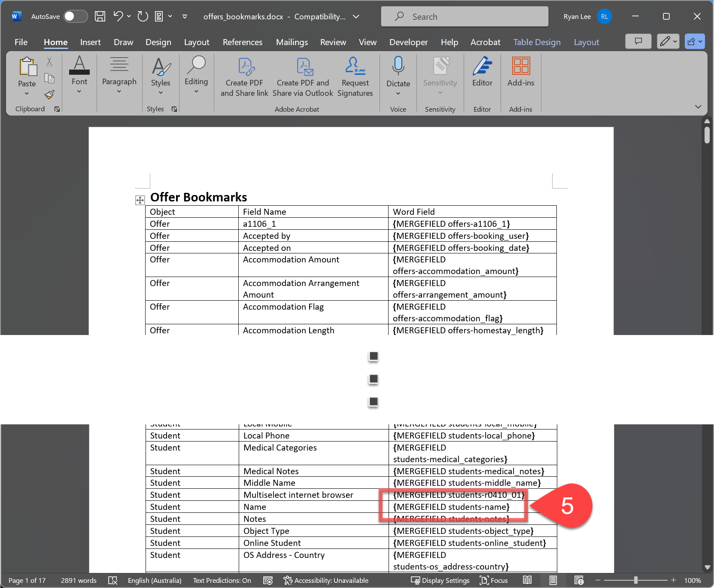The image size is (714, 588).
Task: Click Create PDF and Share link
Action: [244, 77]
